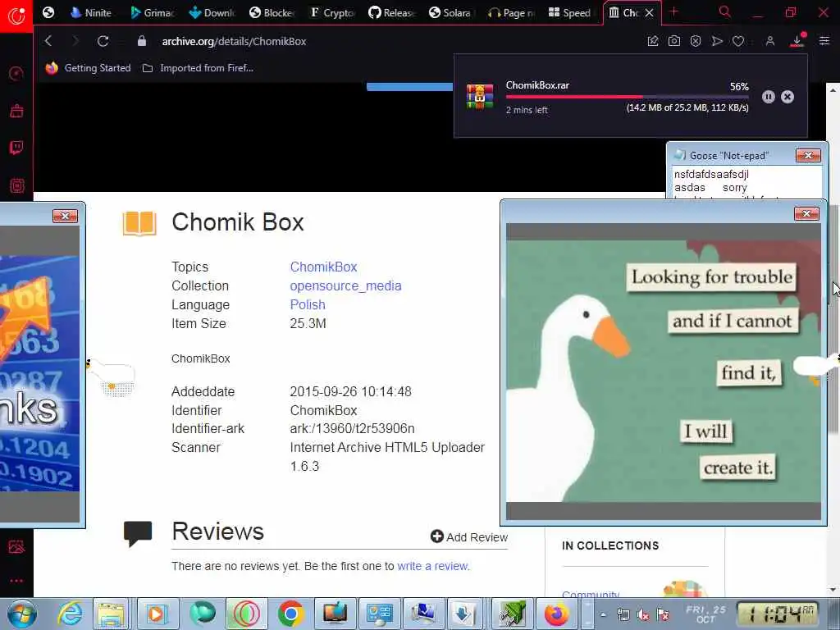
Task: Pause the ChomikBox.rar download
Action: (768, 97)
